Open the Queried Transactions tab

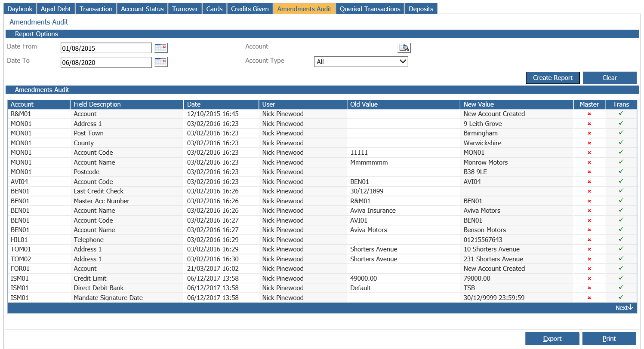tap(370, 9)
